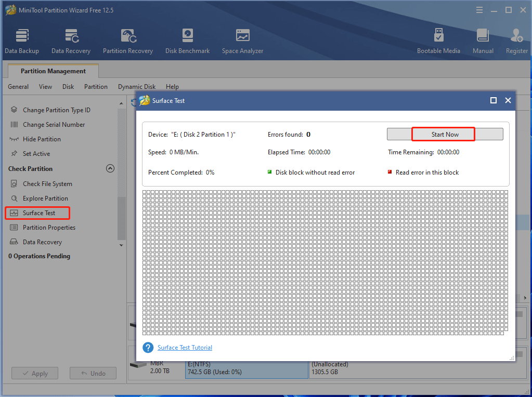The height and width of the screenshot is (397, 532).
Task: Click the Register icon
Action: point(517,41)
